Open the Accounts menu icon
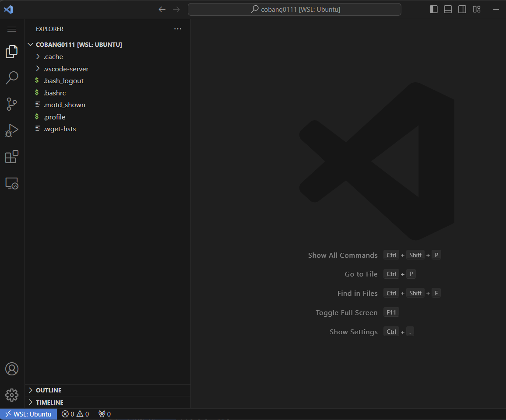Screen dimensions: 506x420 click(x=12, y=369)
